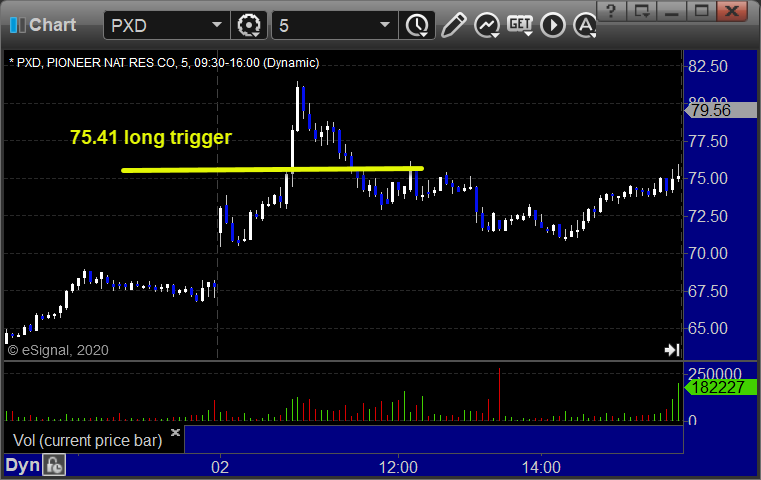Click the 250000 volume axis label
The image size is (761, 480).
(x=714, y=373)
